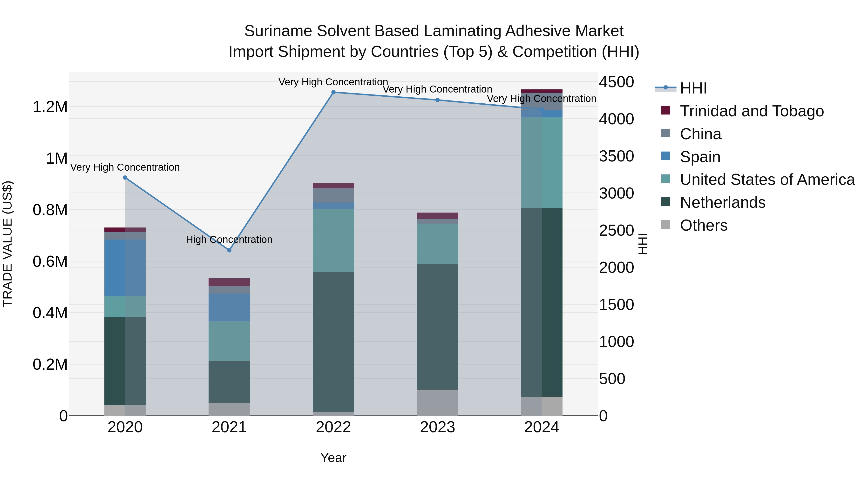The width and height of the screenshot is (868, 488).
Task: Click the China legend color swatch
Action: tap(665, 133)
